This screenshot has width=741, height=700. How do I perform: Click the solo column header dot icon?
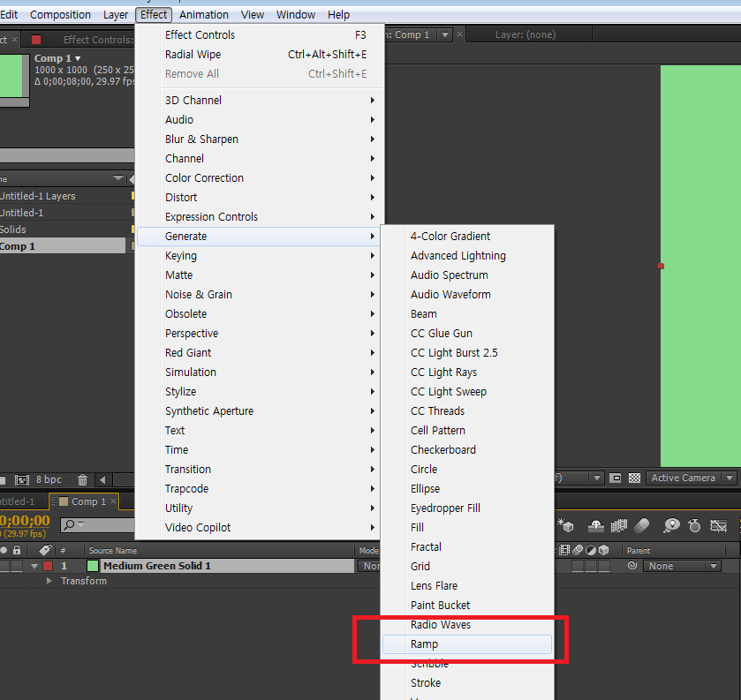[x=4, y=550]
